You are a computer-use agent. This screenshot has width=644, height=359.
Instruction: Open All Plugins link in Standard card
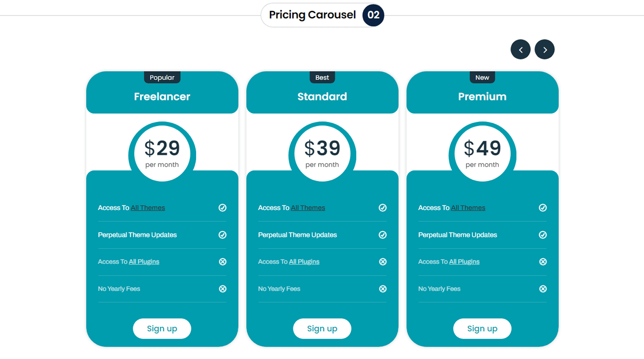click(x=304, y=262)
